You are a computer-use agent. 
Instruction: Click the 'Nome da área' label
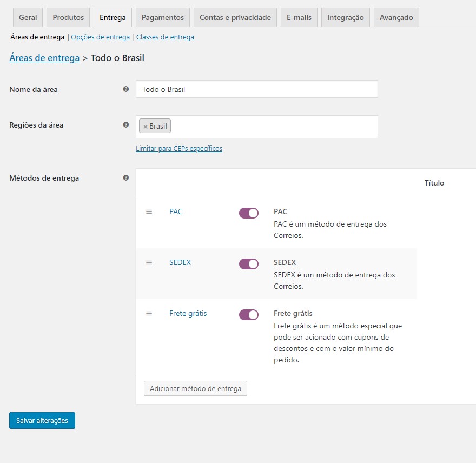(x=34, y=89)
